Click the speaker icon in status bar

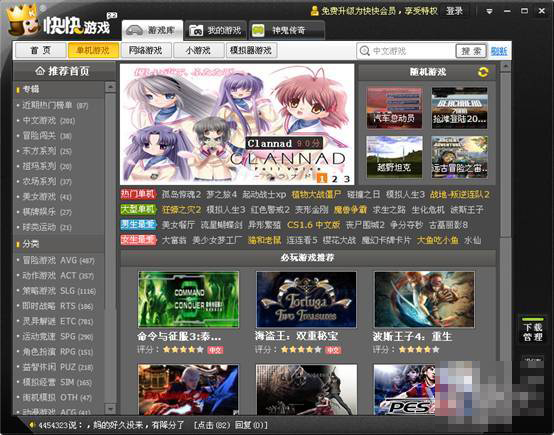[x=31, y=425]
